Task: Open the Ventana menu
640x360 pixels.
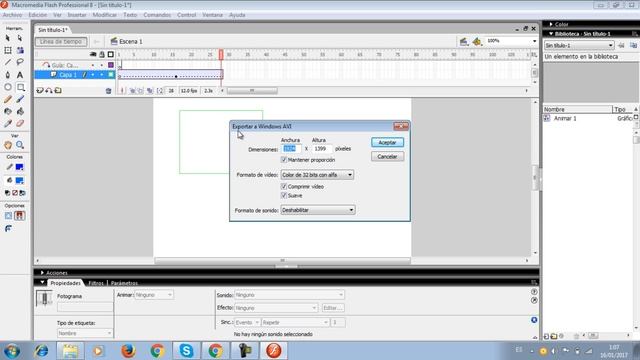Action: pyautogui.click(x=212, y=15)
